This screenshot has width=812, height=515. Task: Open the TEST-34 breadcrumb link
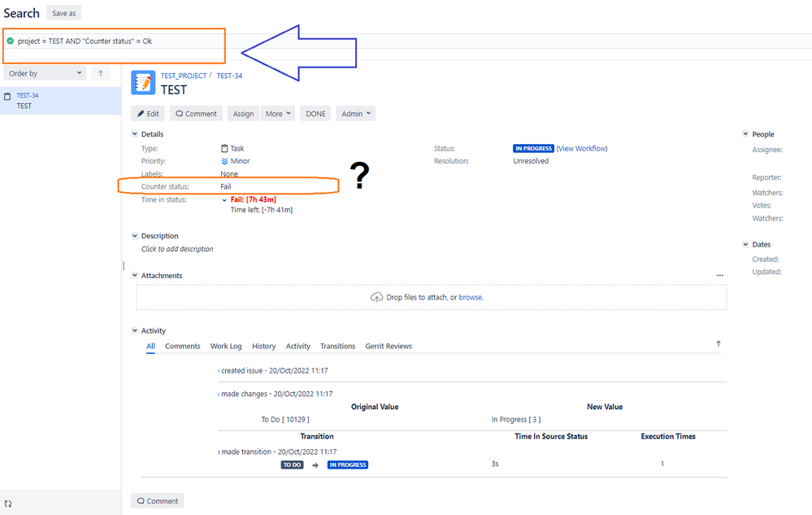point(229,76)
